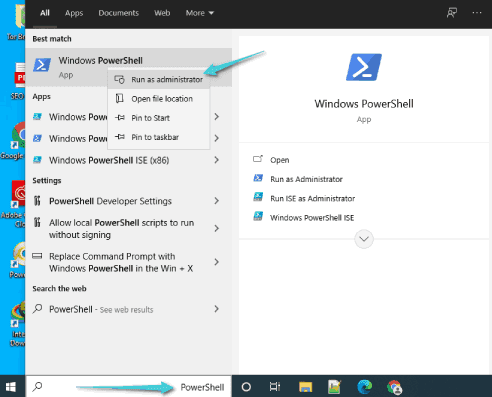
Task: Choose Pin to taskbar in the context menu
Action: pos(159,137)
